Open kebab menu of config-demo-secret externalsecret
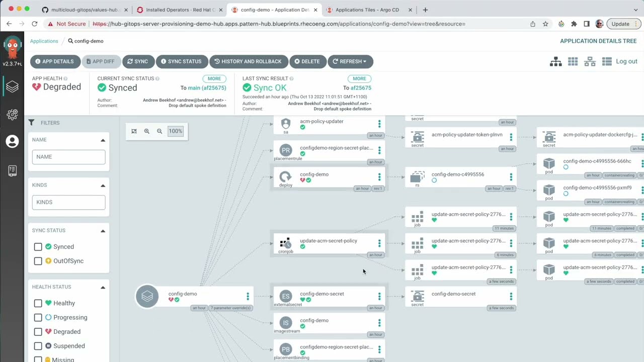Image resolution: width=644 pixels, height=362 pixels. [379, 297]
